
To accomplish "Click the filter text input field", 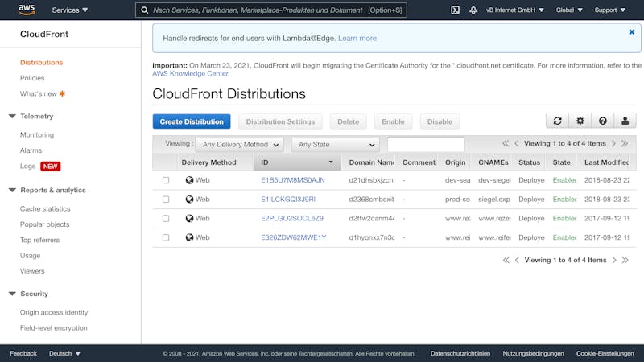I will (426, 145).
